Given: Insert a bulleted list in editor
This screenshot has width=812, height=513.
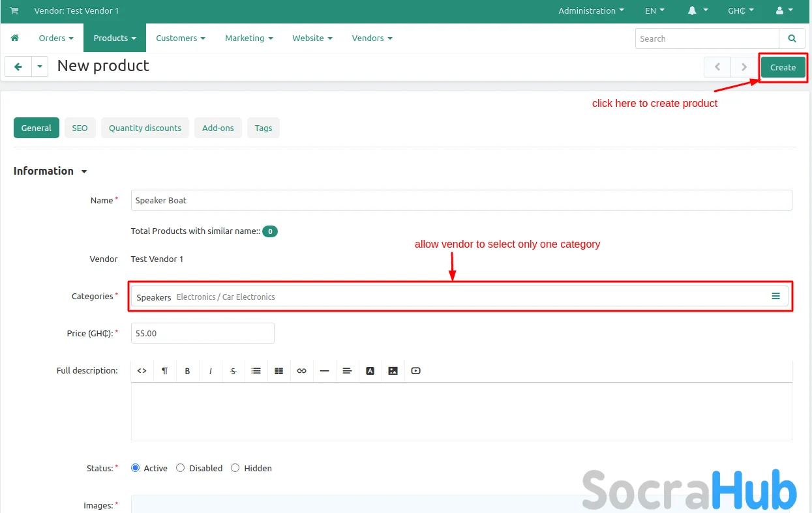Looking at the screenshot, I should tap(256, 371).
